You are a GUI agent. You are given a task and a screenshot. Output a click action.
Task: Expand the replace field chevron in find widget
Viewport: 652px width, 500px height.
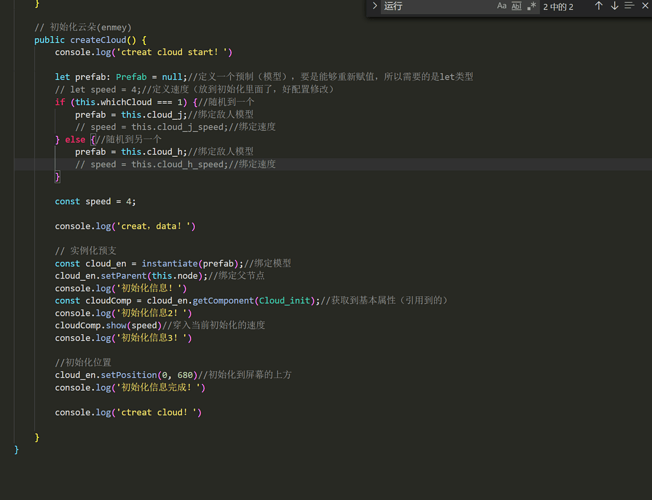coord(375,6)
